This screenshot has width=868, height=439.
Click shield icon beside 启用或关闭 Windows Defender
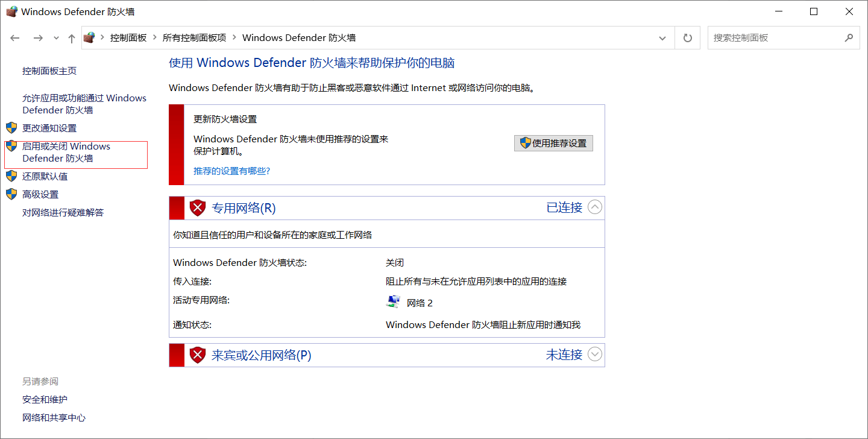(11, 146)
